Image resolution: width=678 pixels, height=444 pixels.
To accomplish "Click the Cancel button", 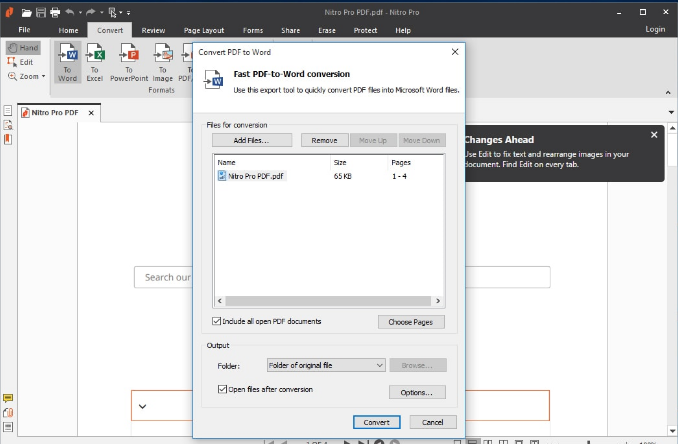I will click(433, 422).
